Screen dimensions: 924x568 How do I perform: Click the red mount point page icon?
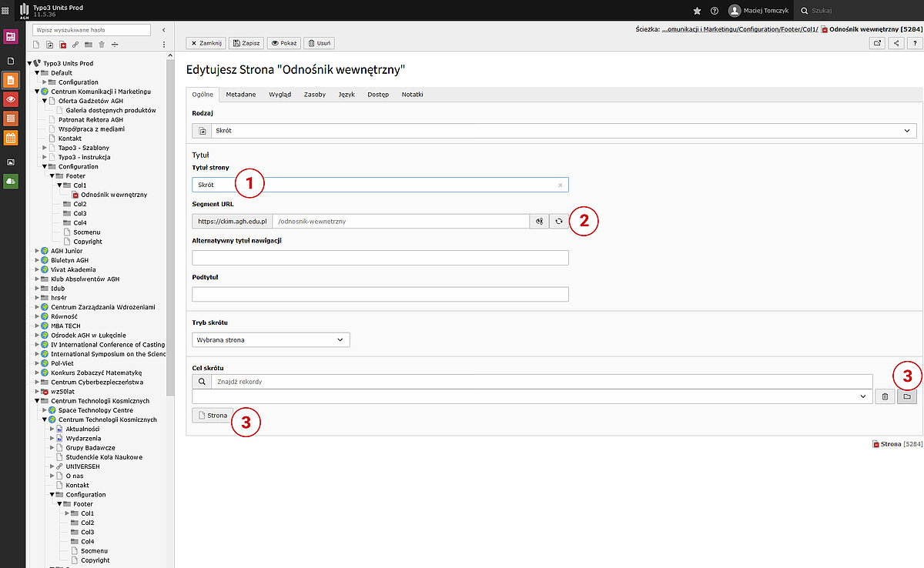click(x=63, y=45)
